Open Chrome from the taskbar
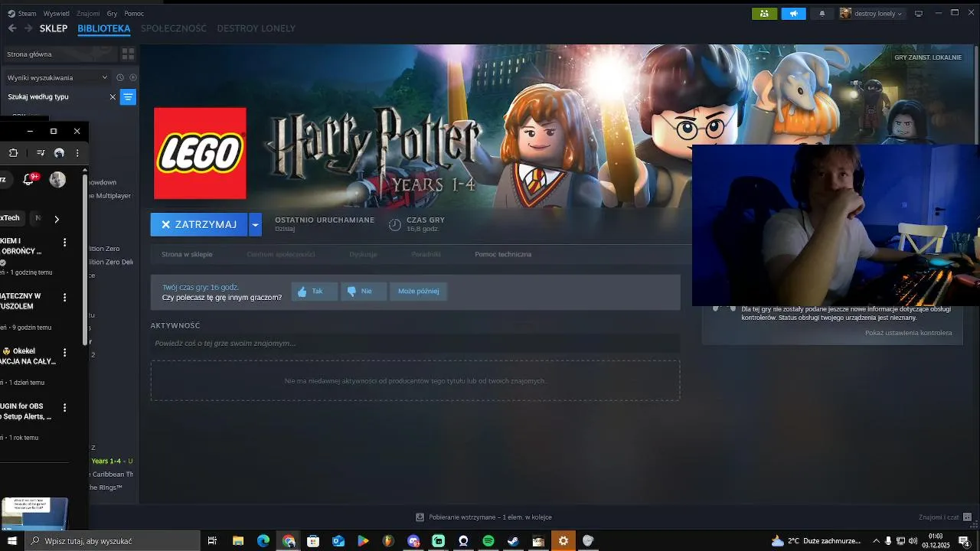 288,541
